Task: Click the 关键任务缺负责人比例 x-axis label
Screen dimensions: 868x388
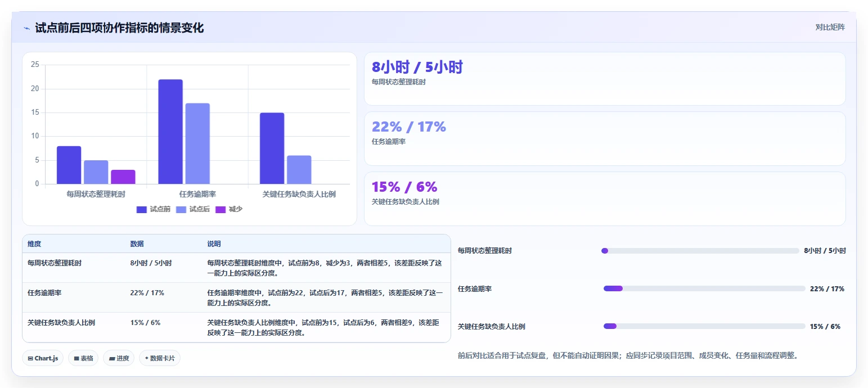Action: (299, 194)
